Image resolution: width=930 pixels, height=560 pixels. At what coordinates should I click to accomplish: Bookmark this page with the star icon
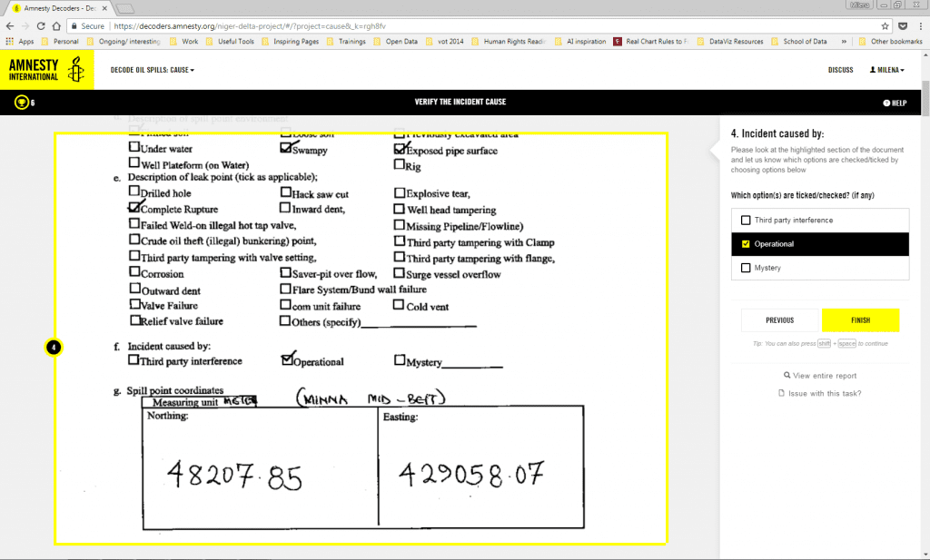click(x=885, y=26)
